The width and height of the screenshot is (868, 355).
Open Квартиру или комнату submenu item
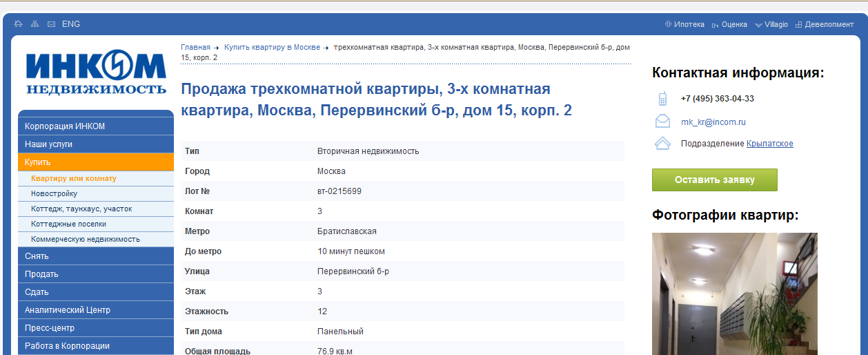click(96, 178)
